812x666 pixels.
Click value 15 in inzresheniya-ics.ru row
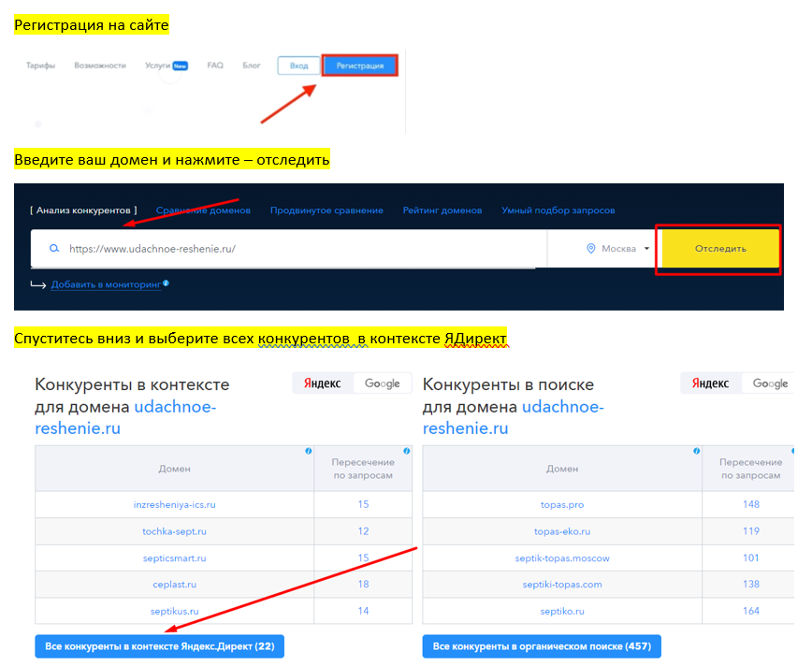pyautogui.click(x=363, y=504)
